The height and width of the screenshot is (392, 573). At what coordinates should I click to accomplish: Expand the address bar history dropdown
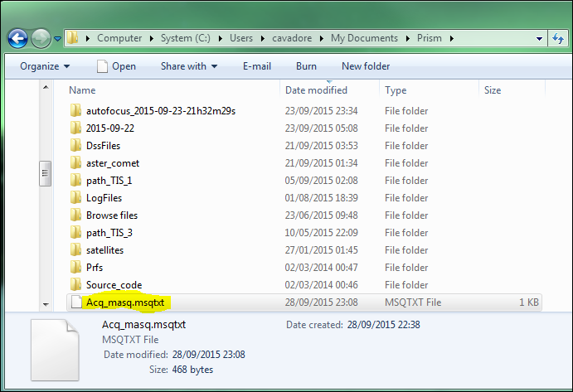[537, 38]
